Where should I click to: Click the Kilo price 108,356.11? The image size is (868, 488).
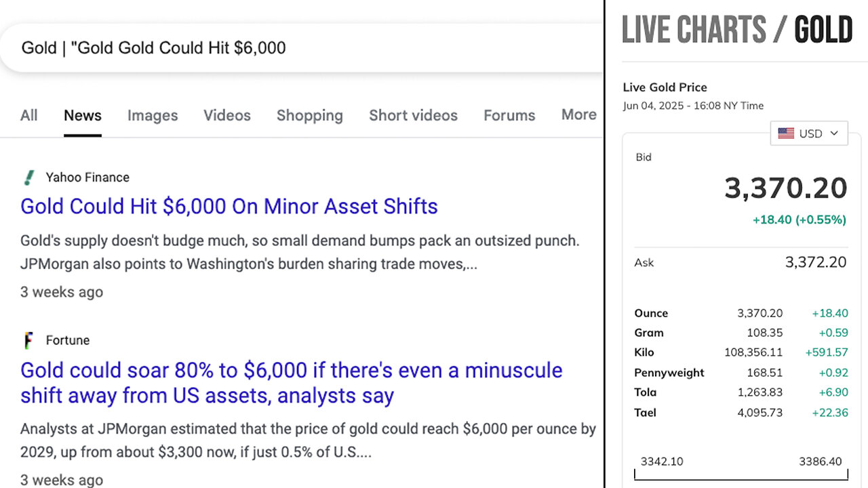pos(753,352)
